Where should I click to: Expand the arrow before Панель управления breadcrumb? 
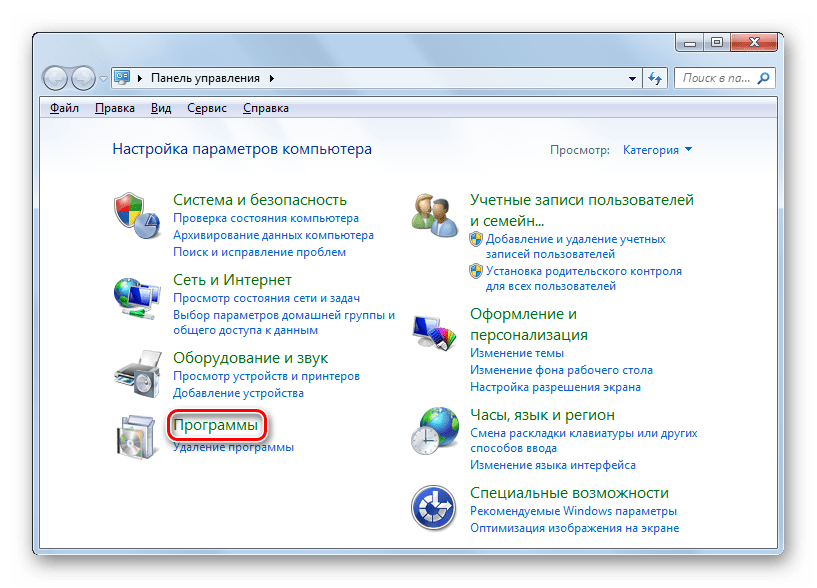[140, 78]
